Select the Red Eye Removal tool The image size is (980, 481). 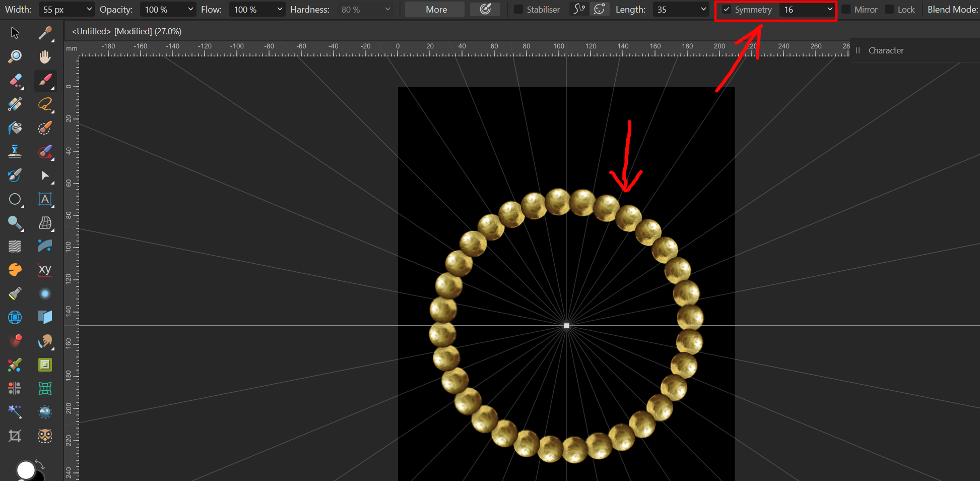coord(15,341)
